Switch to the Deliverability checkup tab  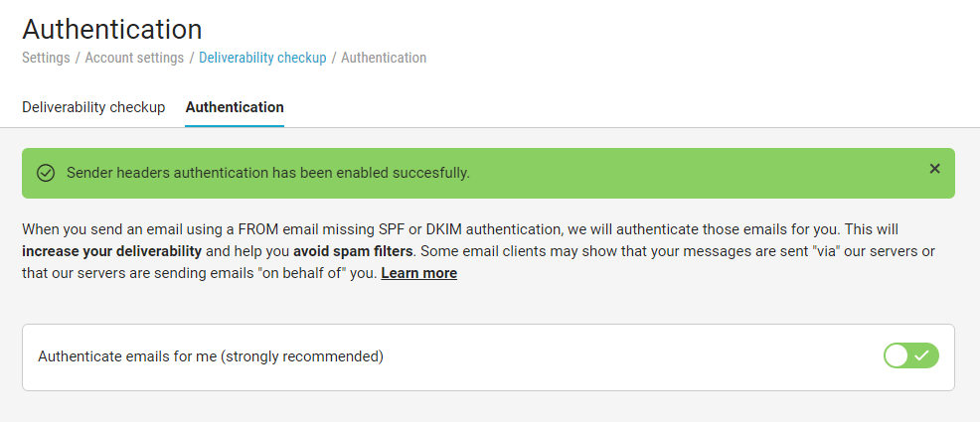point(93,107)
